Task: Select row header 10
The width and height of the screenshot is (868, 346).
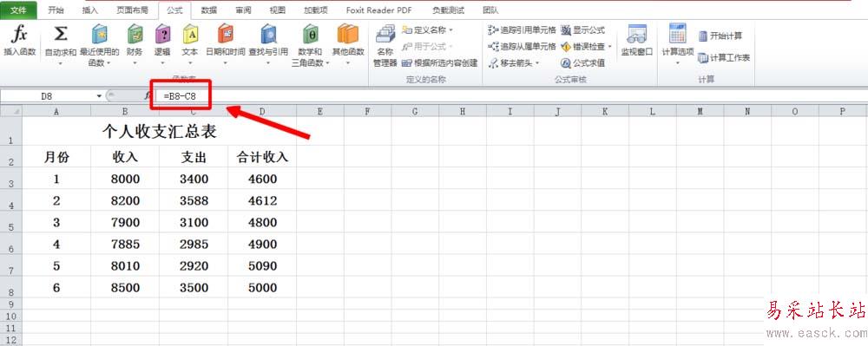Action: click(x=11, y=316)
